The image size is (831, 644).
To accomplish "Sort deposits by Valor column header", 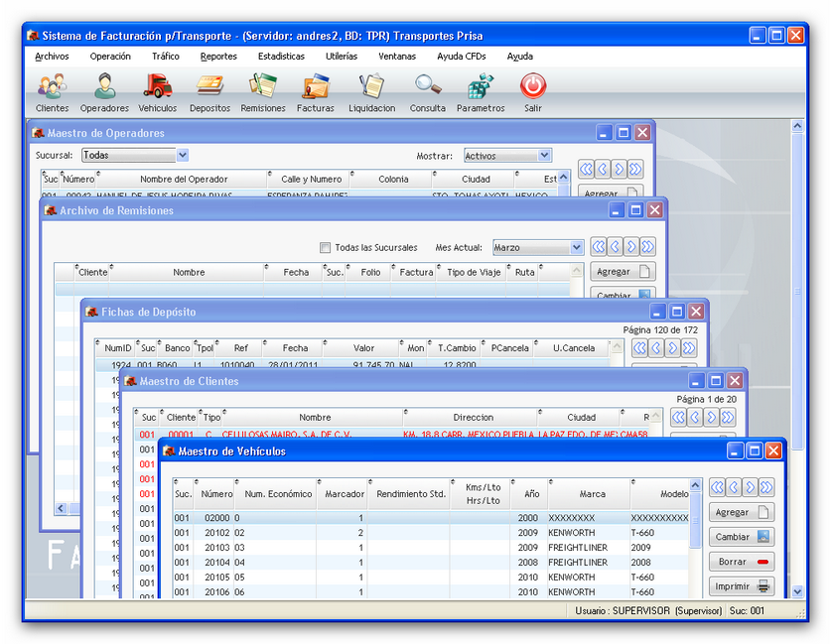I will [362, 348].
